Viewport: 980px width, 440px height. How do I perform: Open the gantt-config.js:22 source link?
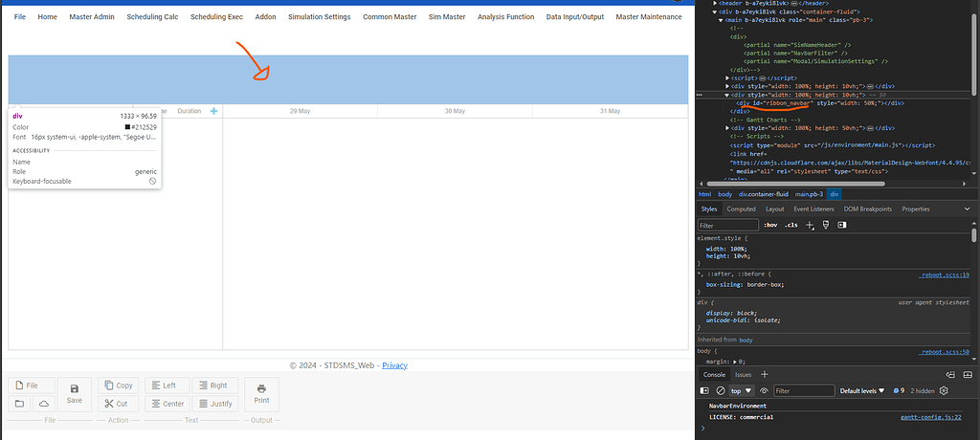click(x=932, y=417)
